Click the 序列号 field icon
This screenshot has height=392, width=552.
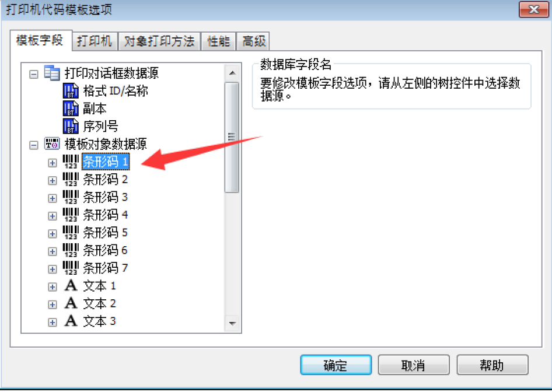click(x=71, y=126)
